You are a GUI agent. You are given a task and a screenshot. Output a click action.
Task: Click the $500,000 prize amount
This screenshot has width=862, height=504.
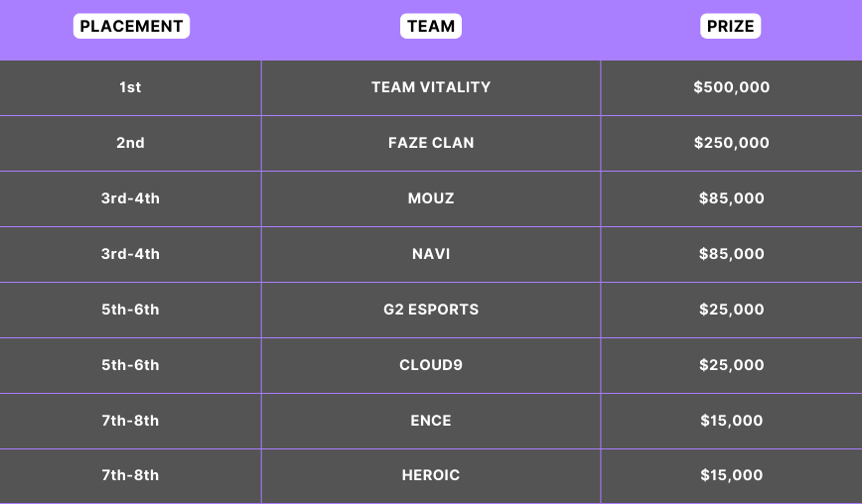pyautogui.click(x=732, y=87)
